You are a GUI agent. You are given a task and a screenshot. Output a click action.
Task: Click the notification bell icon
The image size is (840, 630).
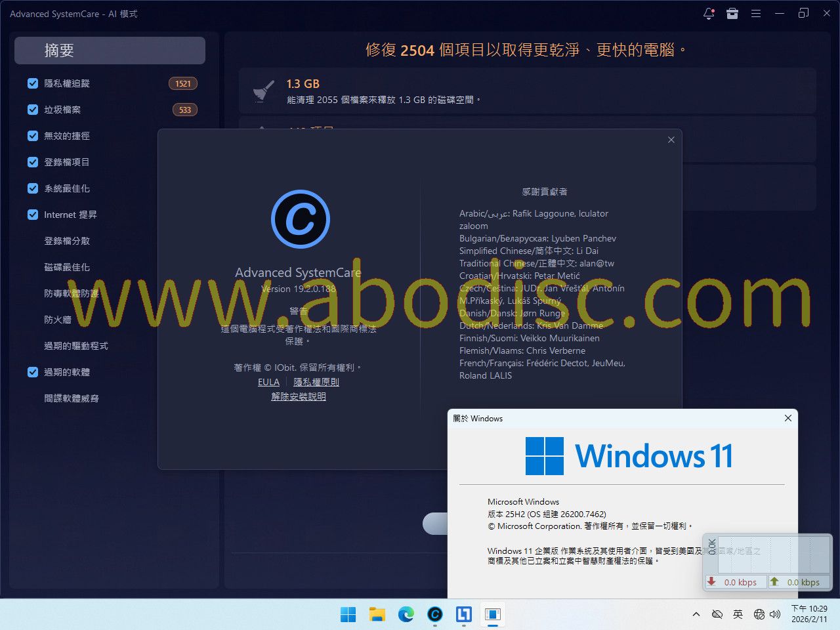coord(709,14)
